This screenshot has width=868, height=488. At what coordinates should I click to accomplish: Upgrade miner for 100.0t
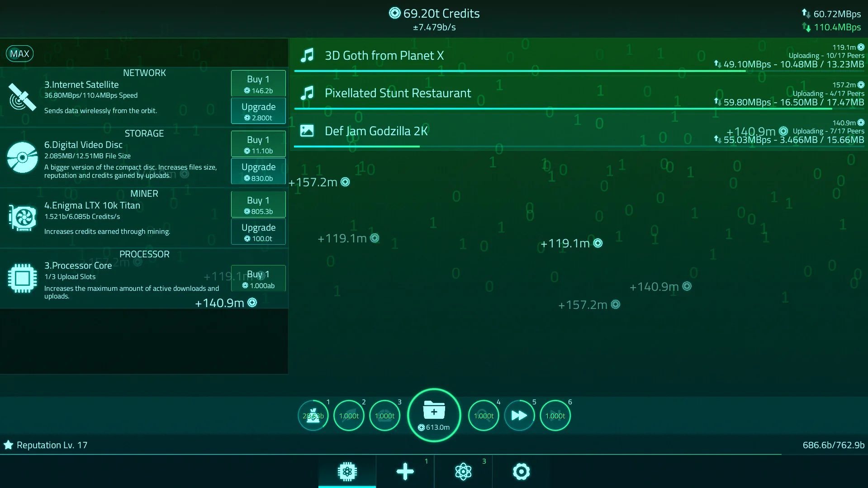(x=258, y=232)
